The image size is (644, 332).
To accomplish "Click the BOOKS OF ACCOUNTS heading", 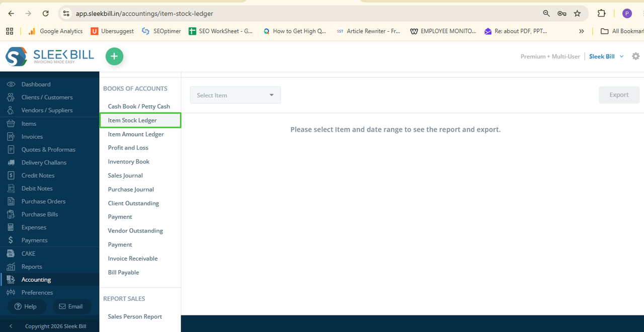I will [x=135, y=89].
